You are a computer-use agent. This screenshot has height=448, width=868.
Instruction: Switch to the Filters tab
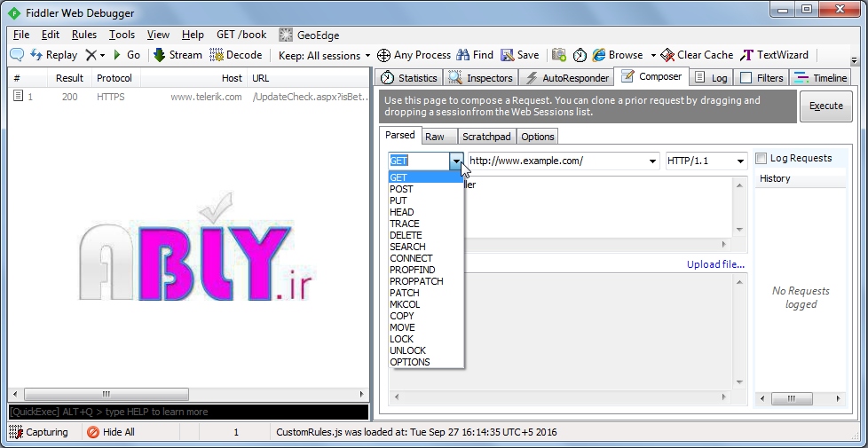point(761,78)
